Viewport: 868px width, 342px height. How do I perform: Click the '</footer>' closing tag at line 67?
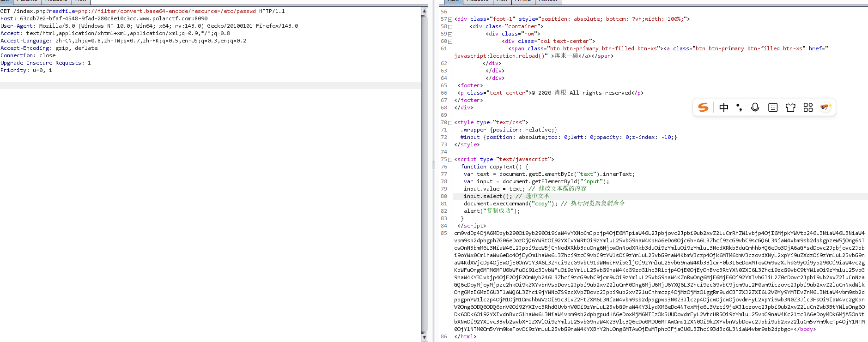tap(468, 100)
